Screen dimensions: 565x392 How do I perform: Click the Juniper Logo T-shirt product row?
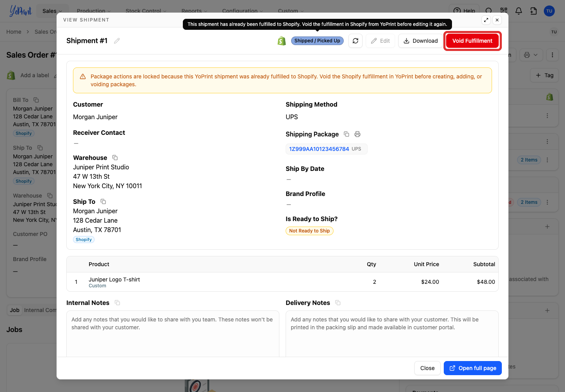tap(282, 282)
